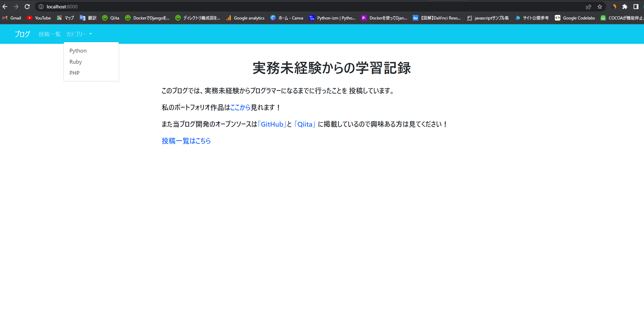Click the 実務未経験からの学習記録 heading

pyautogui.click(x=332, y=68)
